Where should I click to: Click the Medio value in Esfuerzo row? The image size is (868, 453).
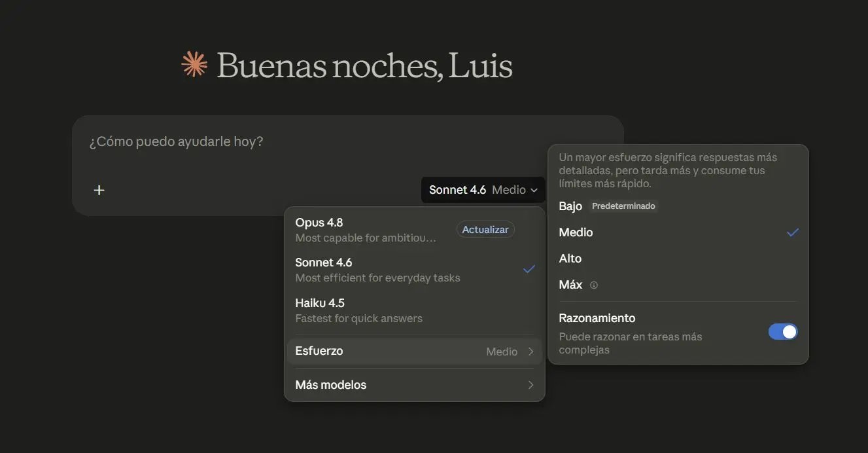click(x=502, y=352)
